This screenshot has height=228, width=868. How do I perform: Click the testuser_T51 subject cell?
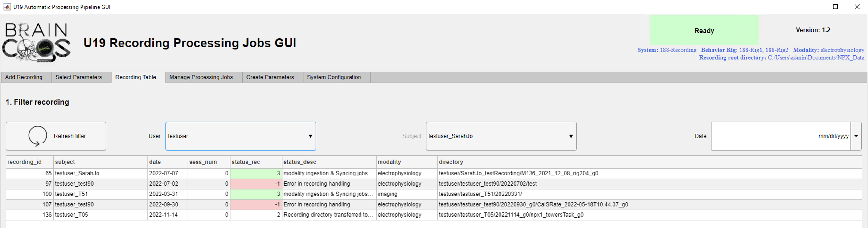[100, 194]
